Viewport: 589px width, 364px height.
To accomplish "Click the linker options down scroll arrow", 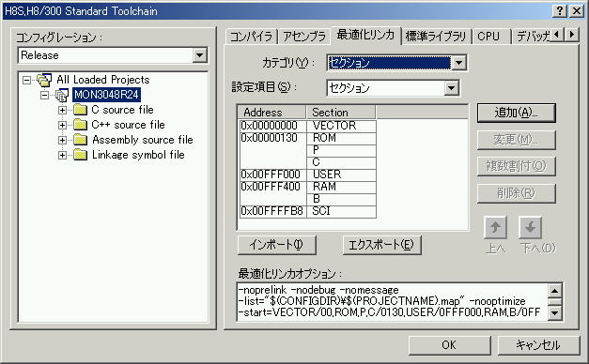I will 554,312.
